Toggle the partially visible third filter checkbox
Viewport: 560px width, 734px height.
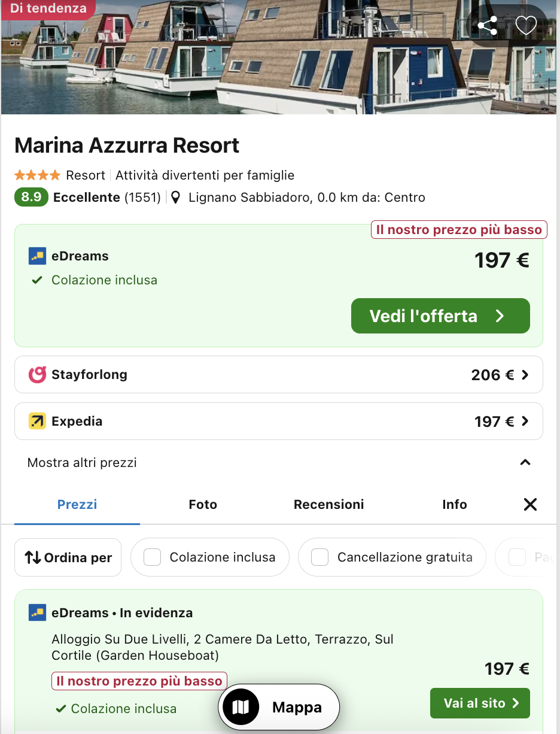tap(517, 557)
